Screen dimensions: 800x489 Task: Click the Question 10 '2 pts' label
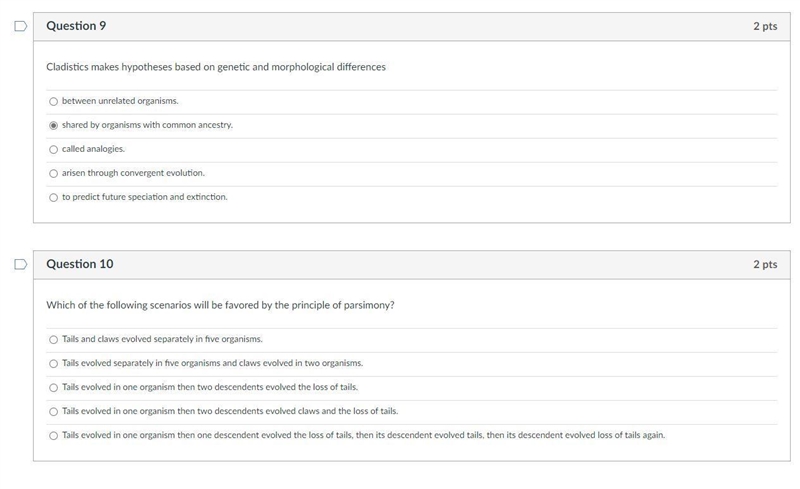point(765,264)
